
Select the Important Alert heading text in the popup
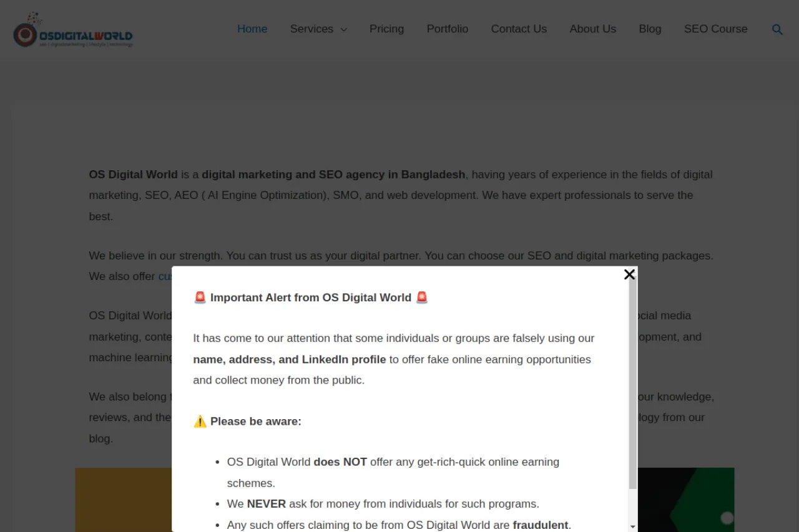coord(311,297)
